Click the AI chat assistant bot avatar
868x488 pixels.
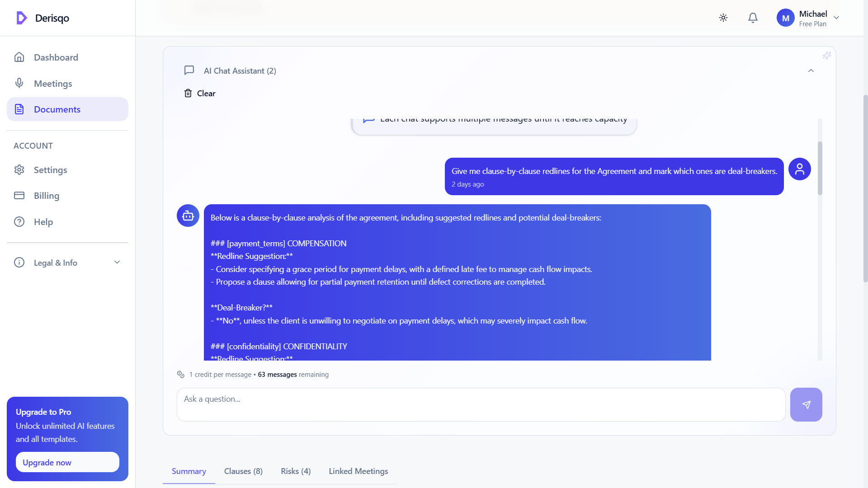(187, 216)
